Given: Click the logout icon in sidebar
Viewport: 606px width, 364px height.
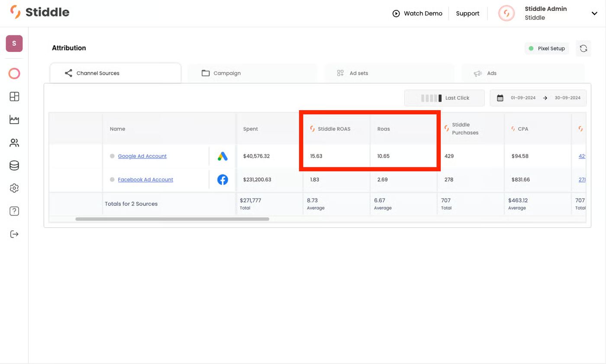Looking at the screenshot, I should 14,234.
